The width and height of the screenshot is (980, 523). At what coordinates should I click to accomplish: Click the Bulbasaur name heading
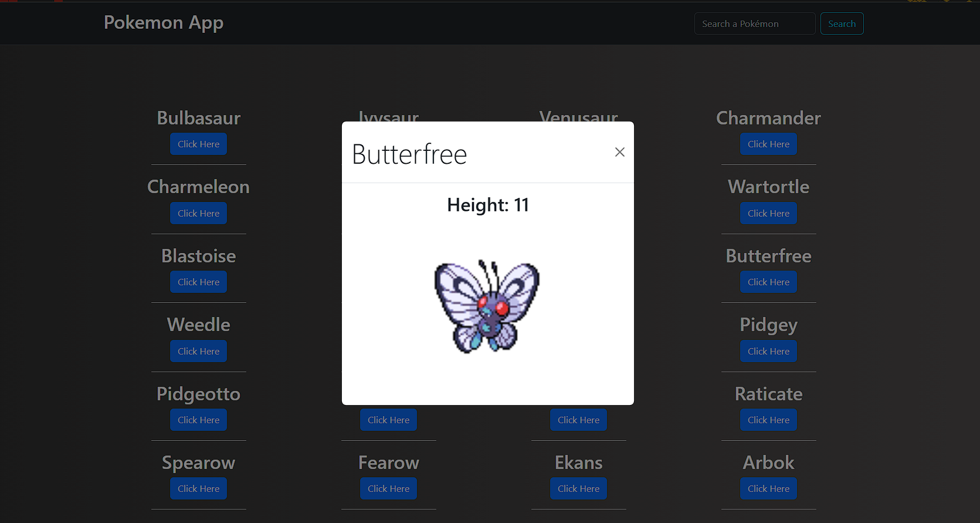(x=199, y=118)
